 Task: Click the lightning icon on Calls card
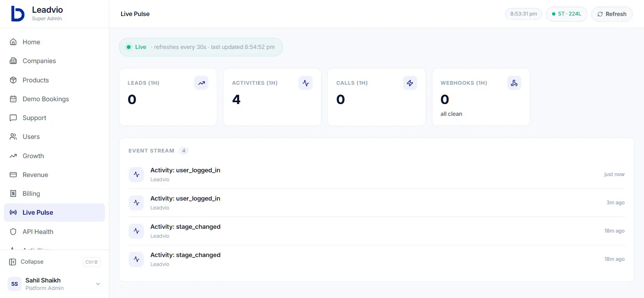pyautogui.click(x=410, y=83)
